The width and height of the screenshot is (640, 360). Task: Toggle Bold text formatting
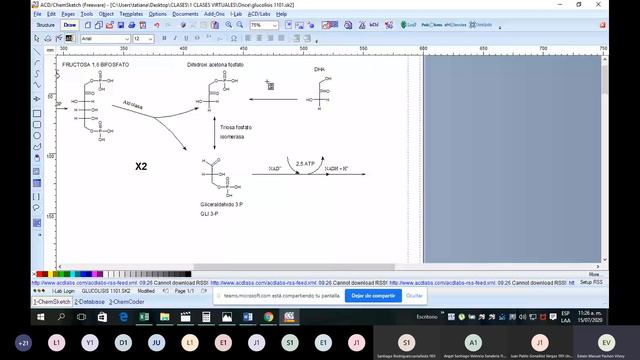tap(164, 38)
